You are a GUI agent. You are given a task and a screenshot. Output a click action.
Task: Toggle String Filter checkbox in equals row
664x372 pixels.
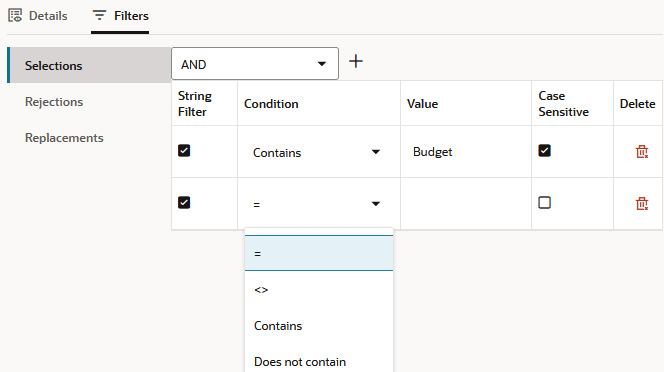tap(184, 203)
